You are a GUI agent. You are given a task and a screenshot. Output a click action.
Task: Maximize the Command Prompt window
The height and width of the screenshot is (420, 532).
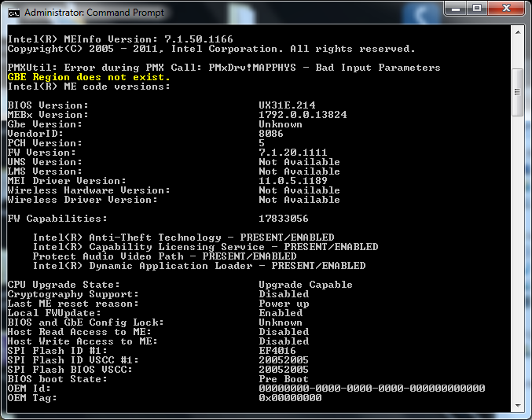point(477,9)
